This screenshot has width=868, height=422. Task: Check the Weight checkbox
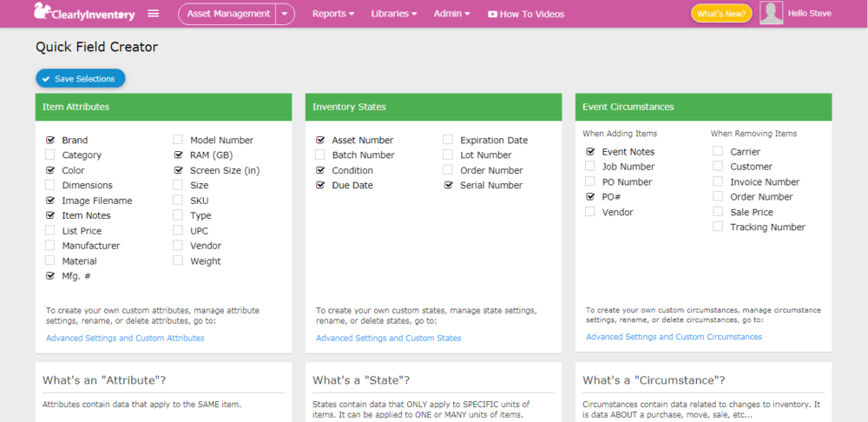pyautogui.click(x=178, y=260)
